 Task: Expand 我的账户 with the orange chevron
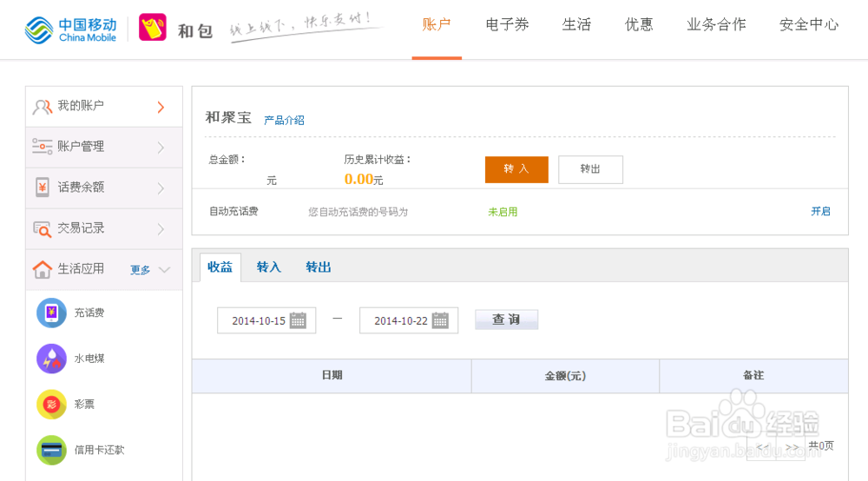[161, 107]
